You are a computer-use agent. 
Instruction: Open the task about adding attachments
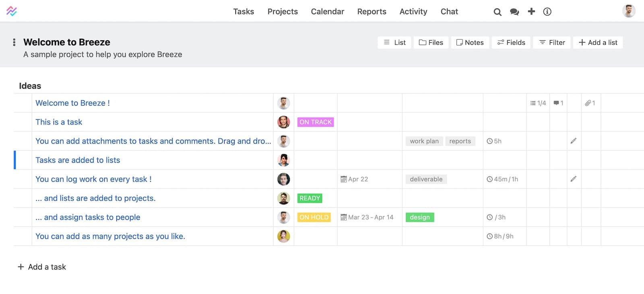153,141
